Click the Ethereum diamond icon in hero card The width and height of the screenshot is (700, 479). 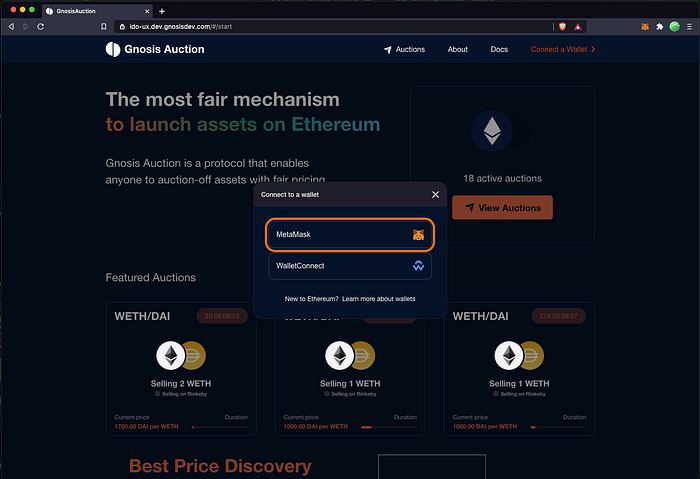click(492, 131)
